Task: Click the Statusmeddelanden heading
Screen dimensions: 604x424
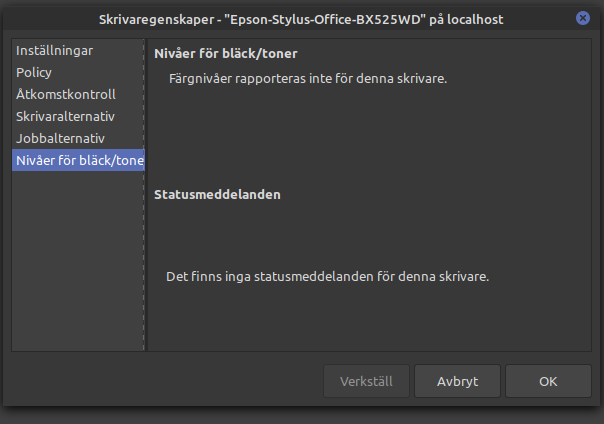Action: (217, 194)
